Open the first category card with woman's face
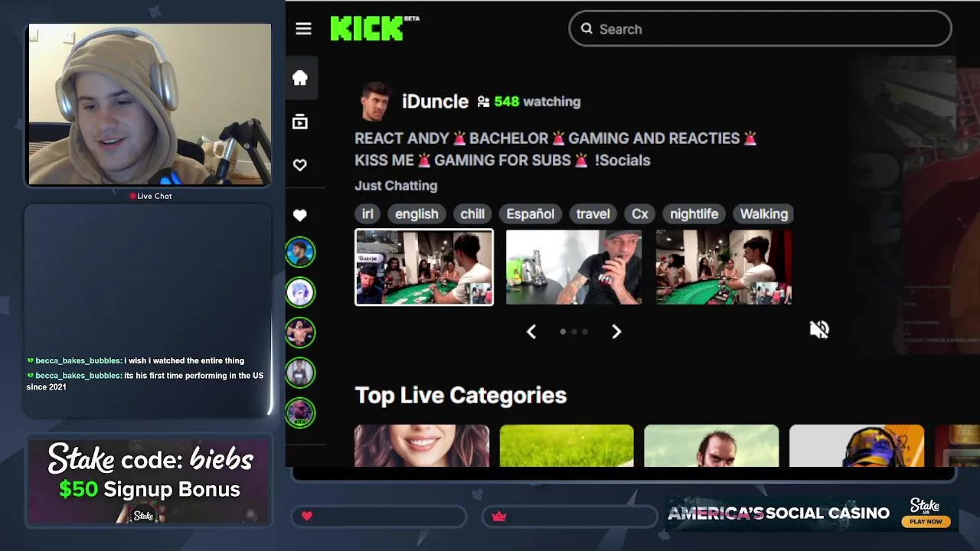This screenshot has width=980, height=551. (x=422, y=445)
